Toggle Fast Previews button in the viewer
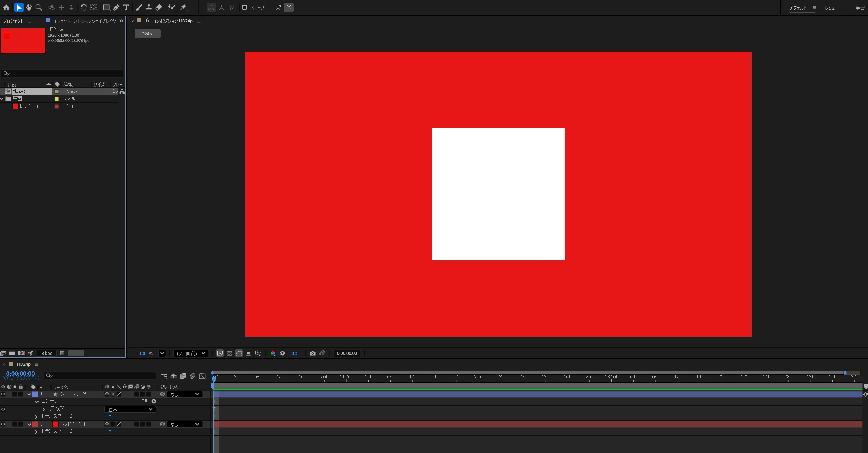This screenshot has height=453, width=868. click(220, 353)
